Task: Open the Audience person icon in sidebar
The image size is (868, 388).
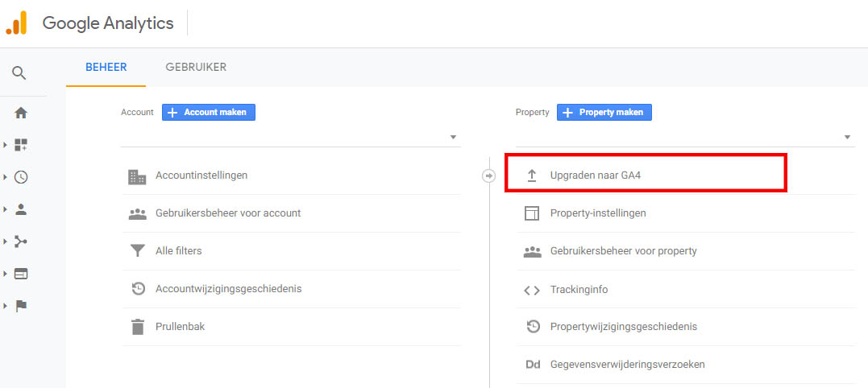Action: coord(21,209)
